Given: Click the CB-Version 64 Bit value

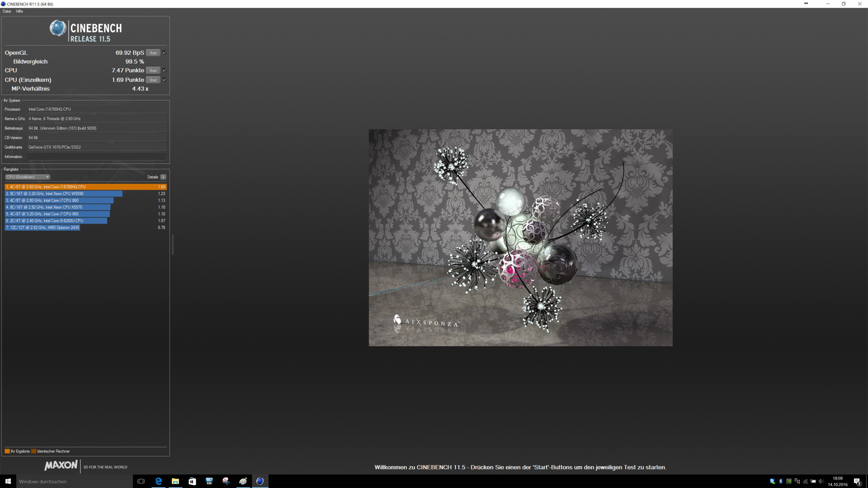Looking at the screenshot, I should pyautogui.click(x=96, y=138).
